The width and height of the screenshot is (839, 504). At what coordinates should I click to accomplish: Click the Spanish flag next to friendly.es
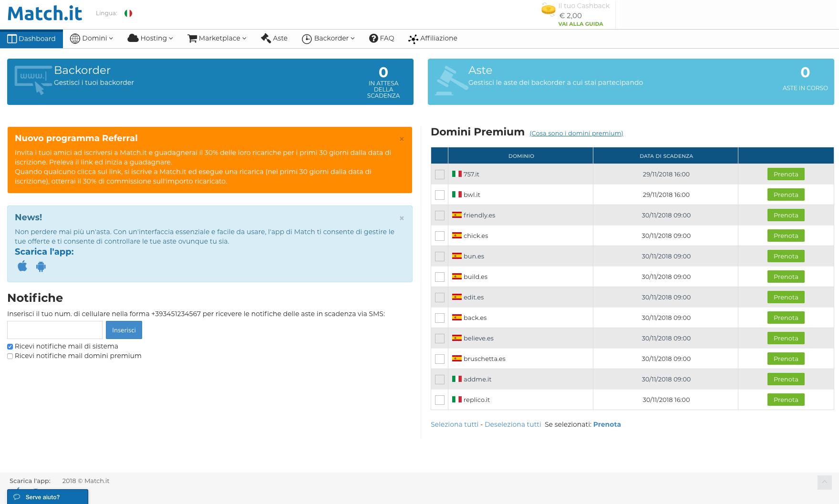pyautogui.click(x=457, y=215)
